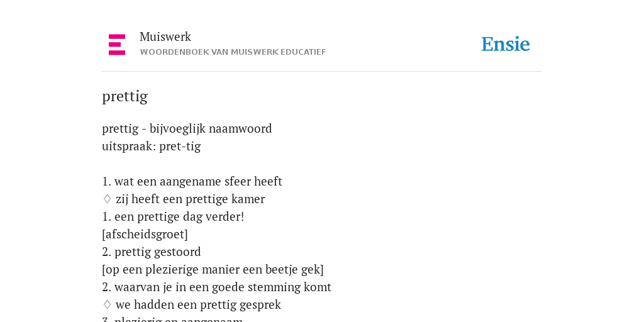Click the diamond before 'zij heeft een prettige kamer'
644x322 pixels.
(x=107, y=199)
